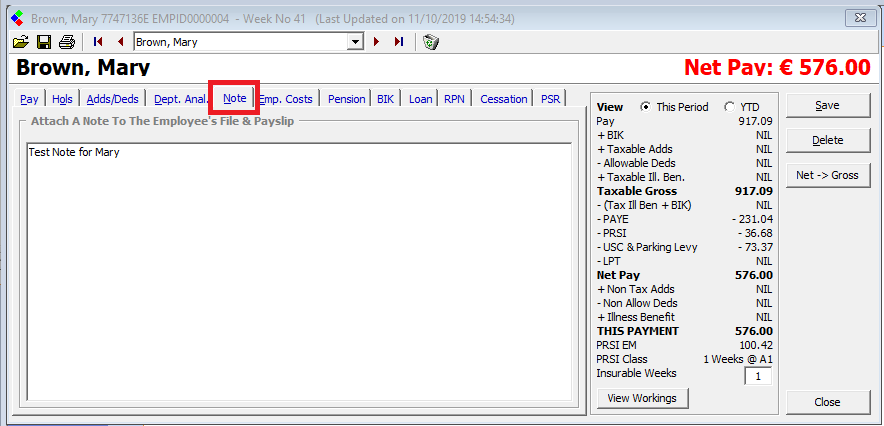Image resolution: width=884 pixels, height=426 pixels.
Task: Expand the employee name dropdown
Action: (354, 42)
